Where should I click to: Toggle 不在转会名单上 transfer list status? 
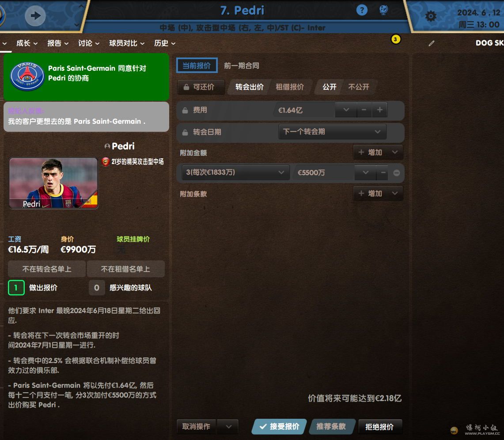click(47, 269)
